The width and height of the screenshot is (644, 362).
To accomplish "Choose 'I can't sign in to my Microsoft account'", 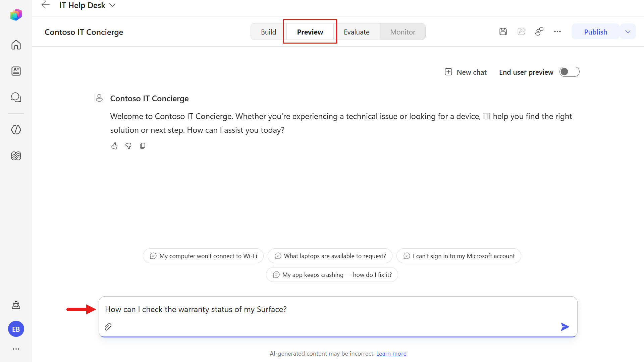I will click(459, 256).
